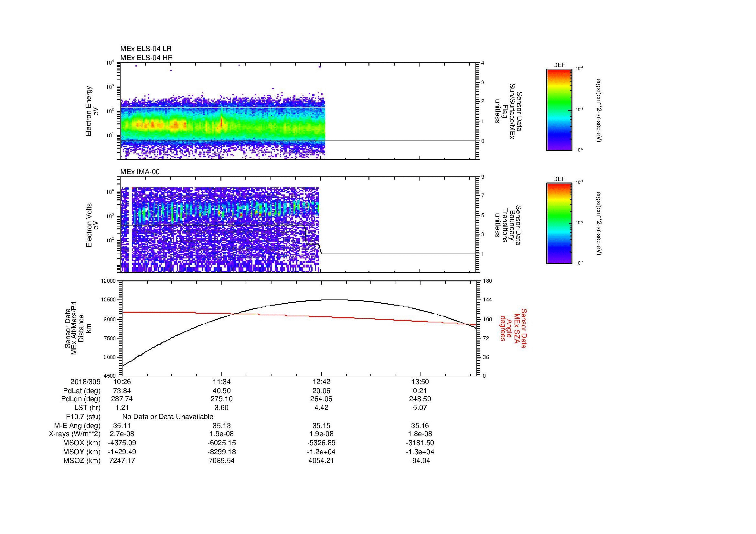
Task: Click the MSOZ value '4054.21'
Action: (x=321, y=461)
